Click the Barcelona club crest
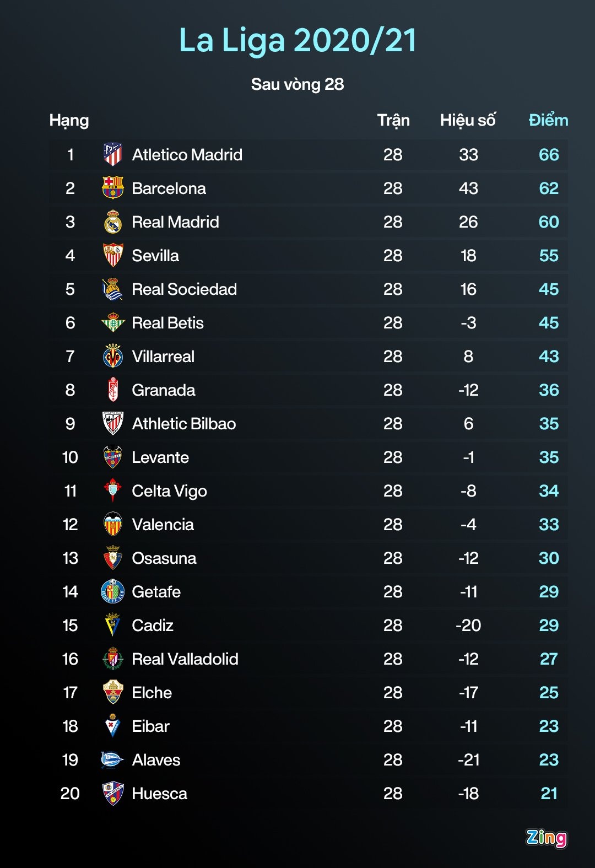The width and height of the screenshot is (595, 868). point(113,188)
